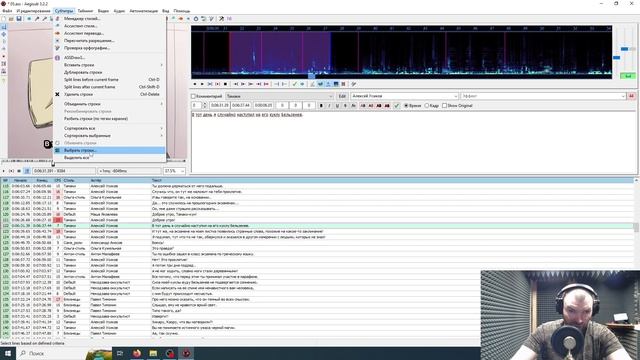Image resolution: width=640 pixels, height=360 pixels.
Task: Open the Edit menu in menu bar
Action: 33,11
